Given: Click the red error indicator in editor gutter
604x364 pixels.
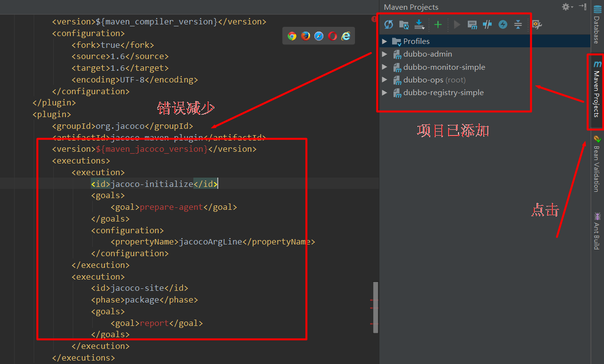Looking at the screenshot, I should 375,20.
